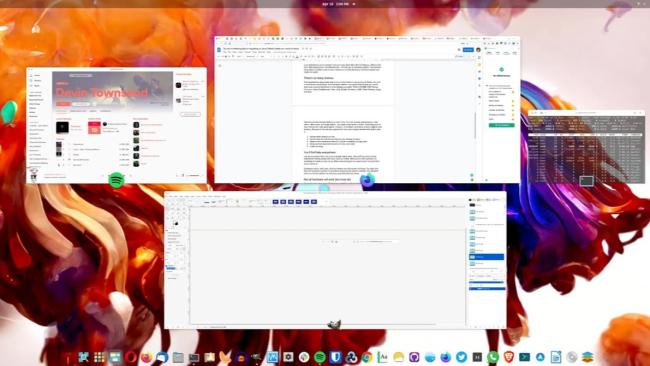Click the Spotify badge on its window preview

point(116,180)
